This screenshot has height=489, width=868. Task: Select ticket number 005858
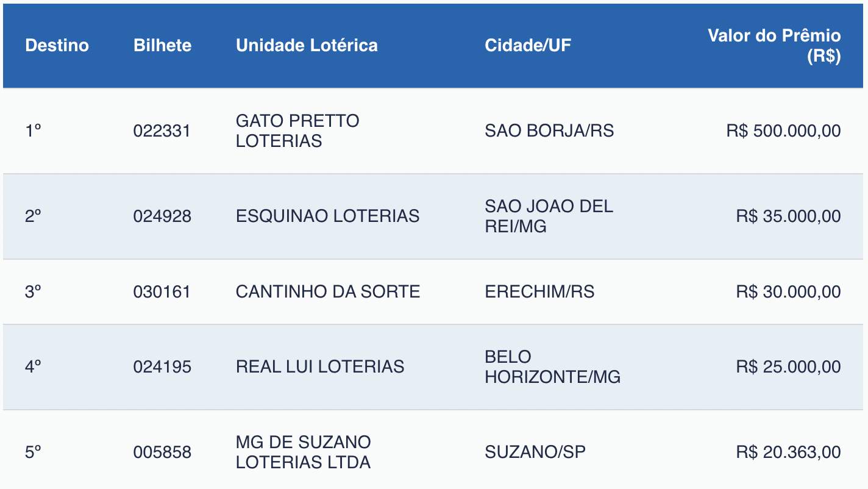click(162, 452)
